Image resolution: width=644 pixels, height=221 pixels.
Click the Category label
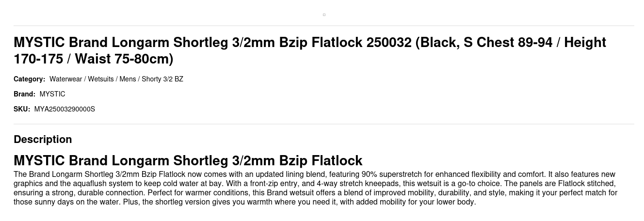pyautogui.click(x=29, y=79)
